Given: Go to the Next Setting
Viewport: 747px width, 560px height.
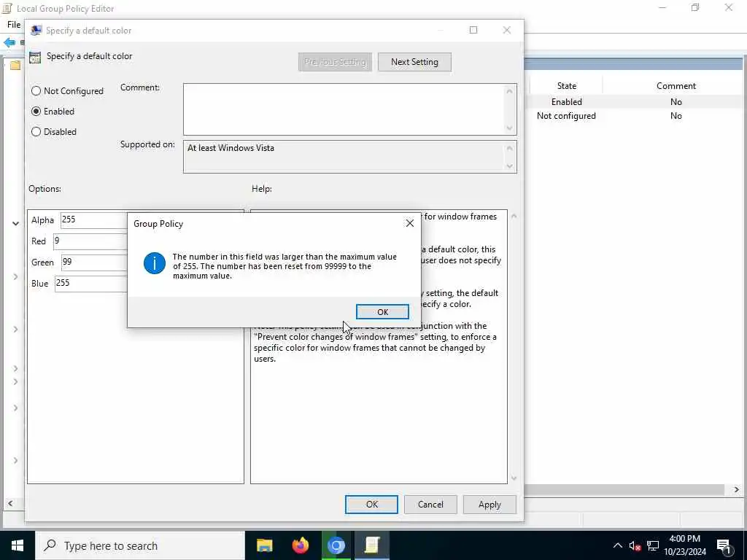Looking at the screenshot, I should (414, 62).
